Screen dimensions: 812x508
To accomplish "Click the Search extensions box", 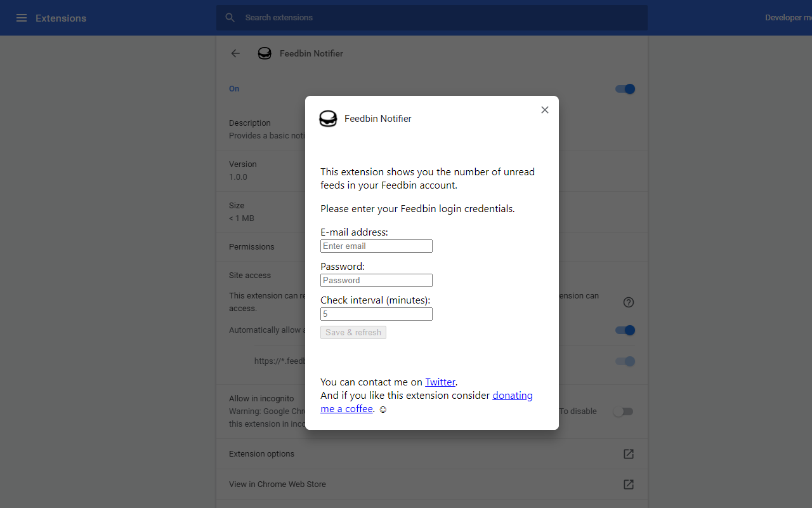I will [x=381, y=17].
